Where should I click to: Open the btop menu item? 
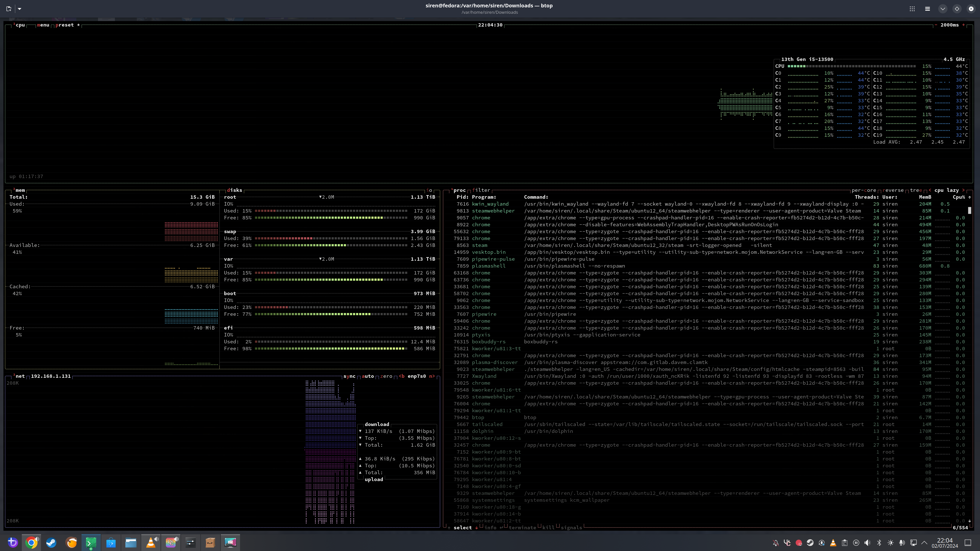[x=43, y=25]
